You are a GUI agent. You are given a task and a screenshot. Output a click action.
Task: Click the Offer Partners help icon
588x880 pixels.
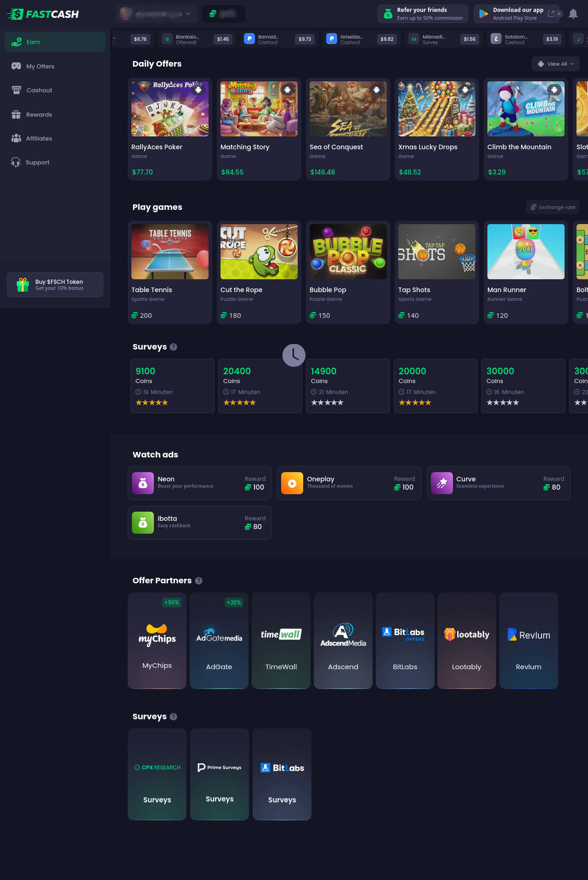click(x=198, y=581)
